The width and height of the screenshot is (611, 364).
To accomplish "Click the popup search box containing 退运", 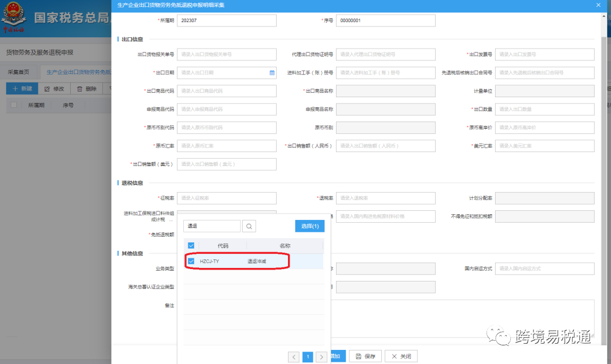I will (212, 226).
